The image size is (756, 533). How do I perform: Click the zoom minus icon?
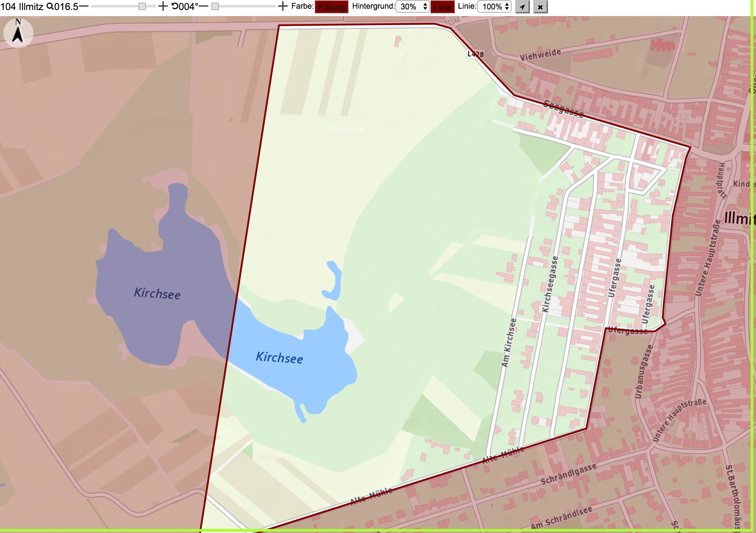pyautogui.click(x=84, y=6)
